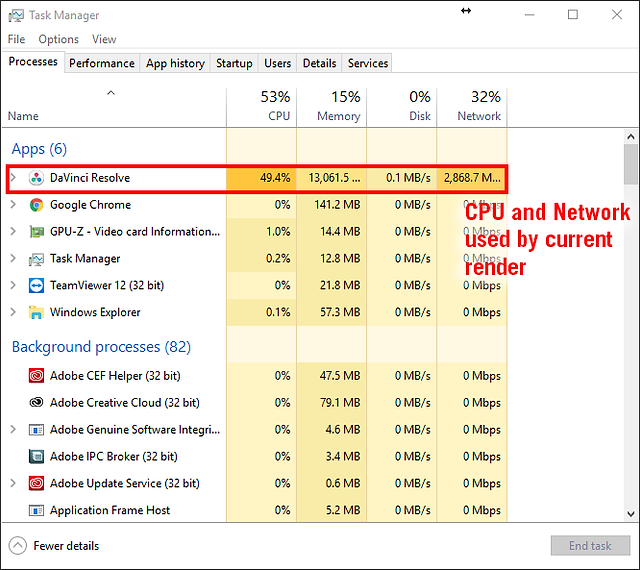
Task: Click the Task Manager title bar icon
Action: (x=16, y=16)
